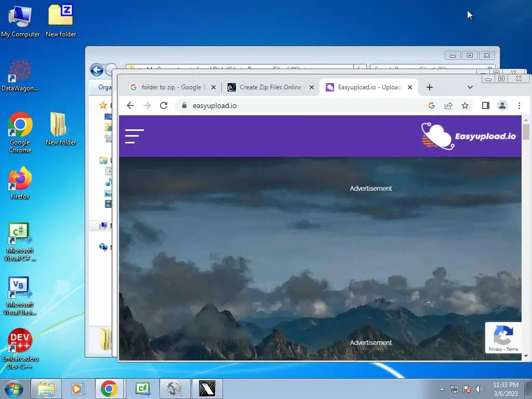
Task: Select Microsoft Visual Basic desktop shortcut
Action: click(x=20, y=296)
